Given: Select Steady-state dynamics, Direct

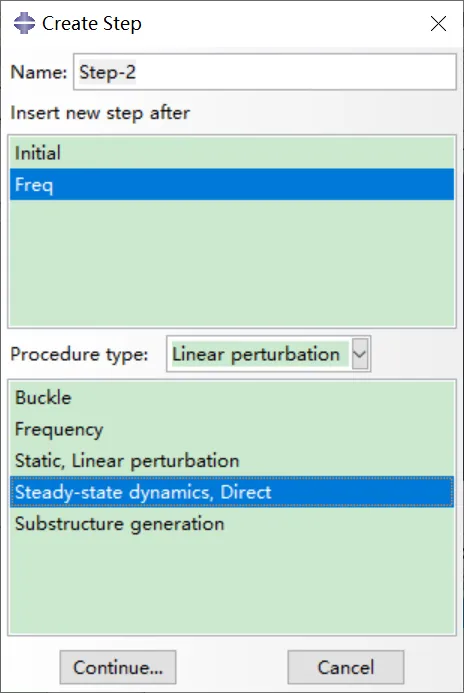Looking at the screenshot, I should [x=232, y=492].
